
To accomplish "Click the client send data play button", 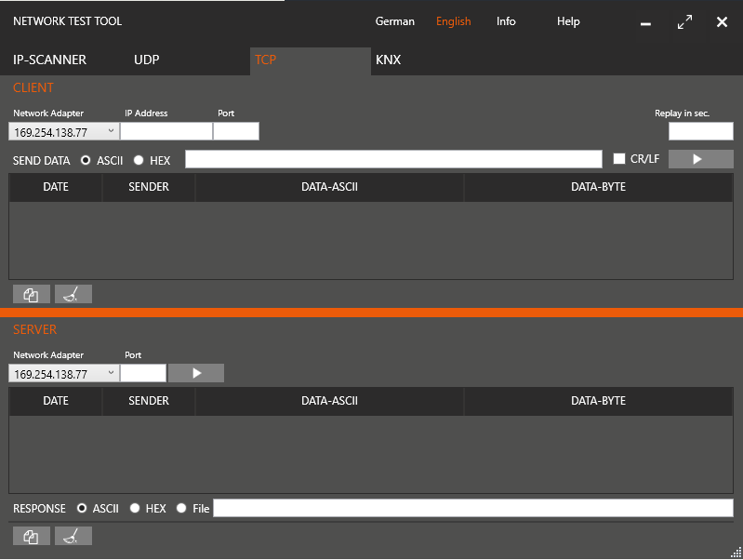I will coord(700,159).
